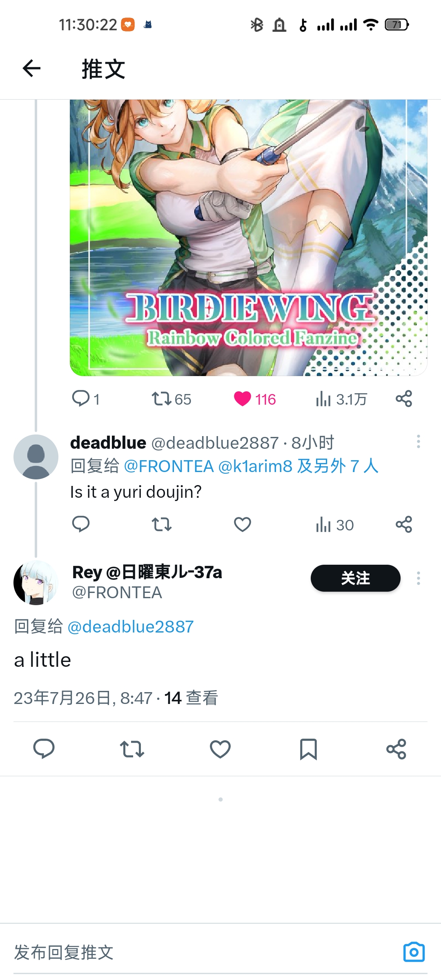View analytics showing 3.1万 views
The image size is (441, 980).
341,399
